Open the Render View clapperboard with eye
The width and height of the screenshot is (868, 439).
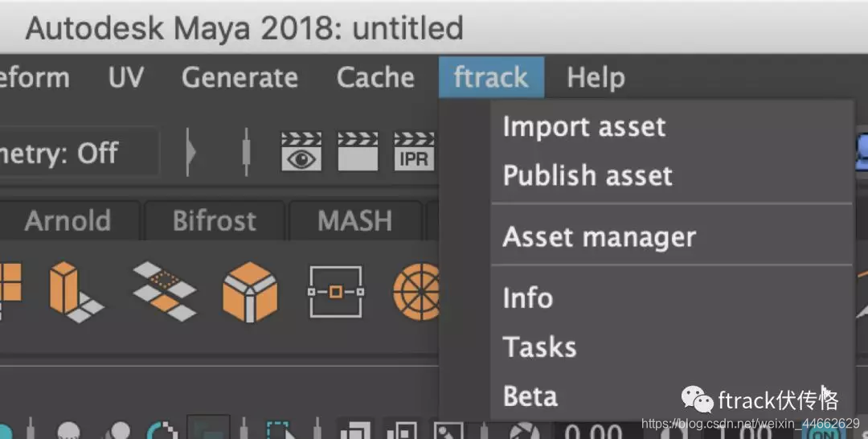click(x=301, y=151)
